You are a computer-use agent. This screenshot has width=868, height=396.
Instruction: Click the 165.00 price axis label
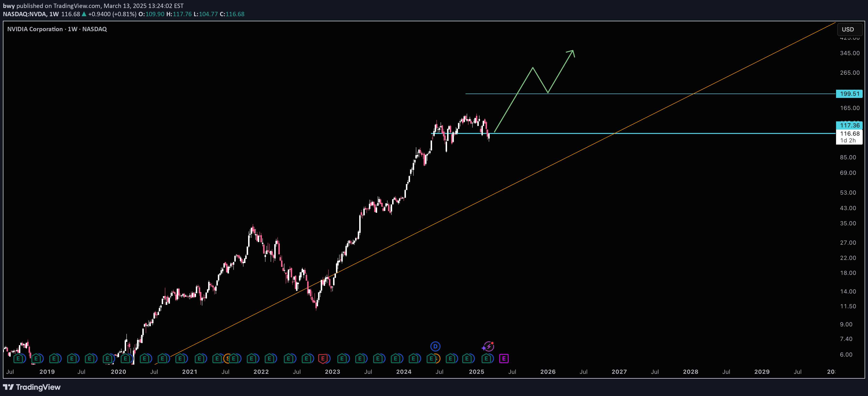(x=849, y=108)
